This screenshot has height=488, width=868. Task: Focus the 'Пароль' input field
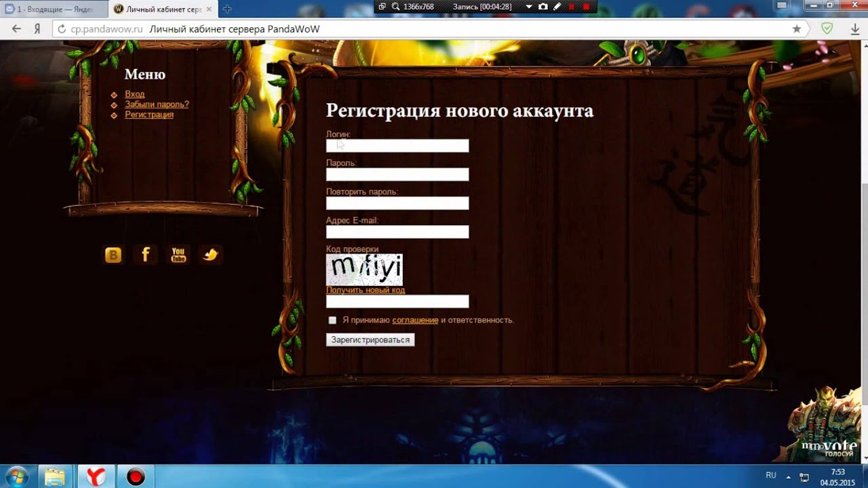(x=397, y=174)
